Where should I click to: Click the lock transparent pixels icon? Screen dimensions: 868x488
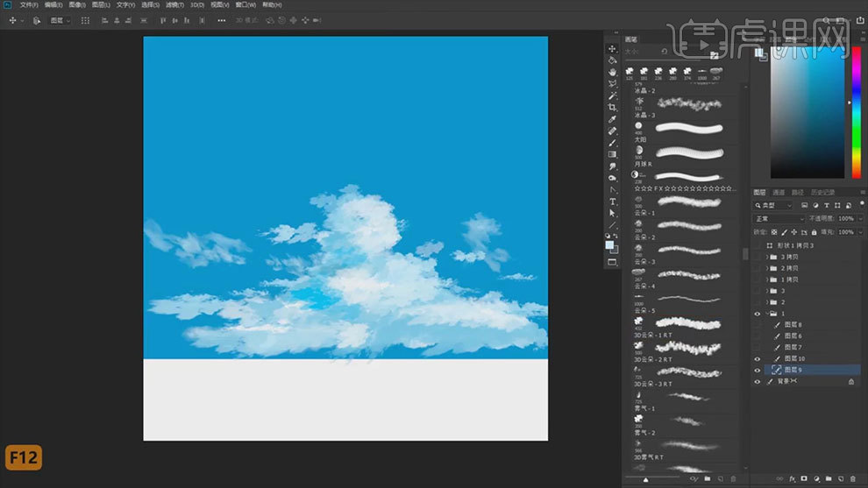pos(774,232)
